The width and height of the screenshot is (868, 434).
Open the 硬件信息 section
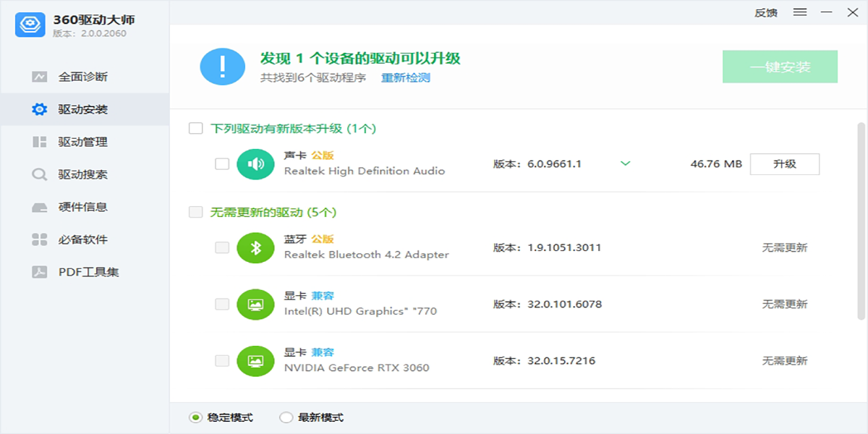pos(85,207)
